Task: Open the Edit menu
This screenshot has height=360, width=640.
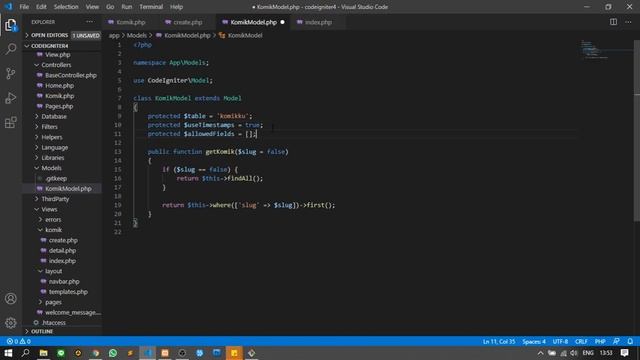Action: (41, 7)
